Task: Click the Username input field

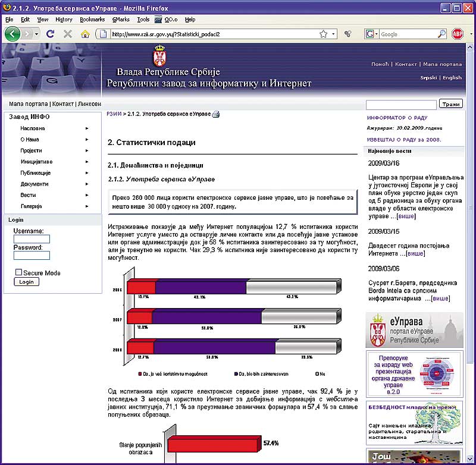Action: (x=32, y=239)
